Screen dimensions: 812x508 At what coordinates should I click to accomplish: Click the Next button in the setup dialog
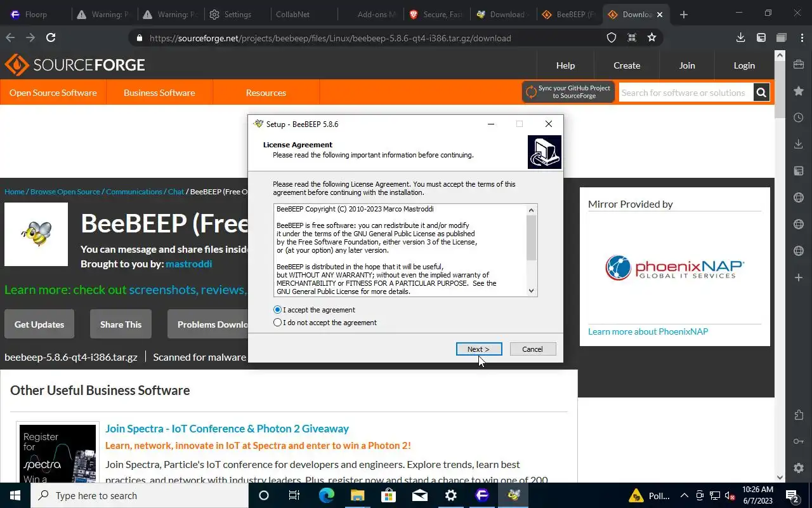click(x=479, y=349)
